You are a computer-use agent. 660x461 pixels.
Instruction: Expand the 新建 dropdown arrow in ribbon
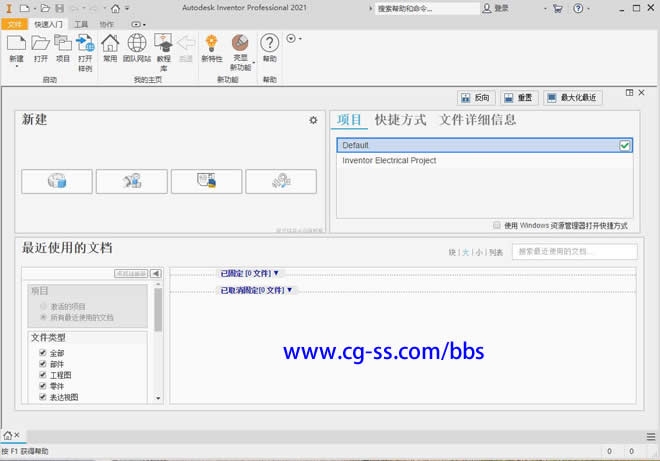[x=17, y=68]
